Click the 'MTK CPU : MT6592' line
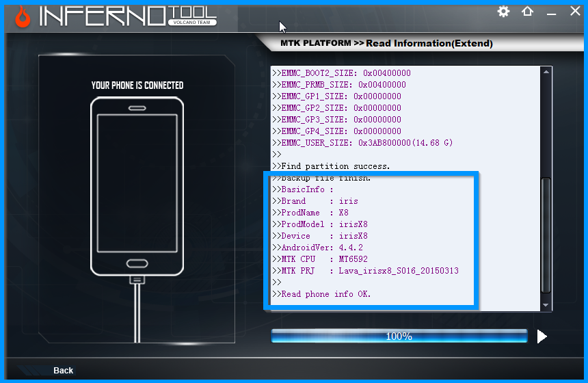The width and height of the screenshot is (588, 383). coord(320,259)
